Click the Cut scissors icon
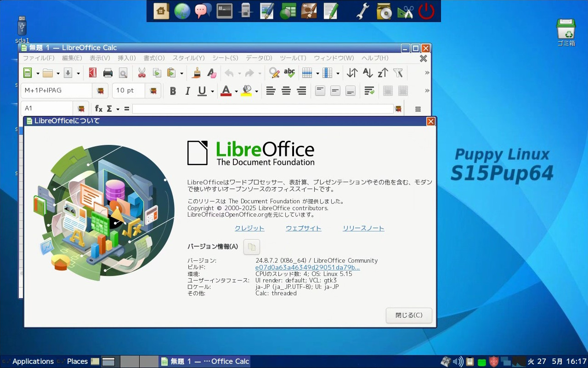Image resolution: width=588 pixels, height=368 pixels. [141, 73]
